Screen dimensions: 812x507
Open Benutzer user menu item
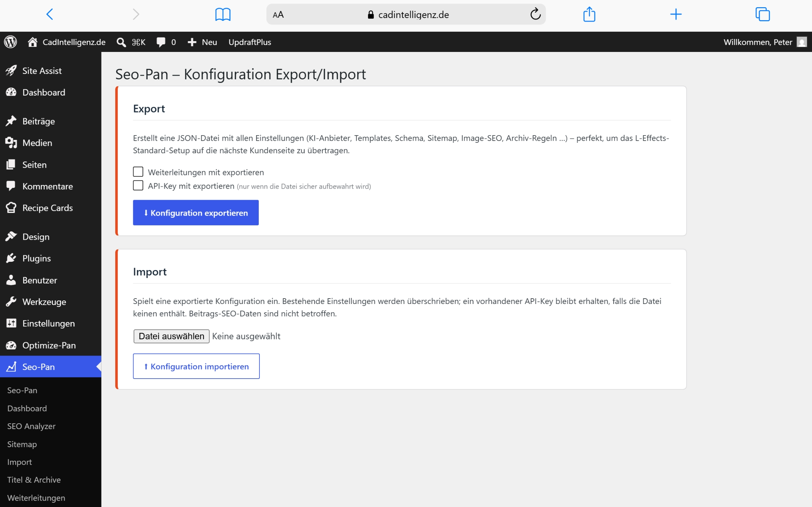51,280
